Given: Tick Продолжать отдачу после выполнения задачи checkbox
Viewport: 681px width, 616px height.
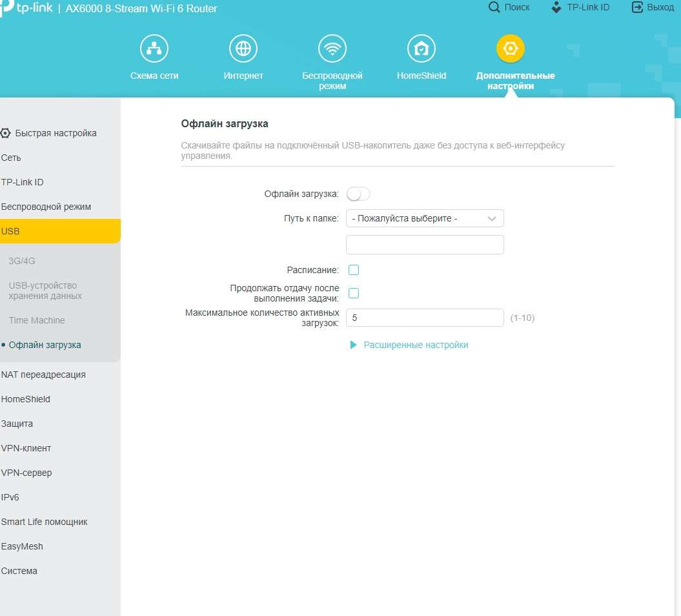Looking at the screenshot, I should click(x=354, y=293).
